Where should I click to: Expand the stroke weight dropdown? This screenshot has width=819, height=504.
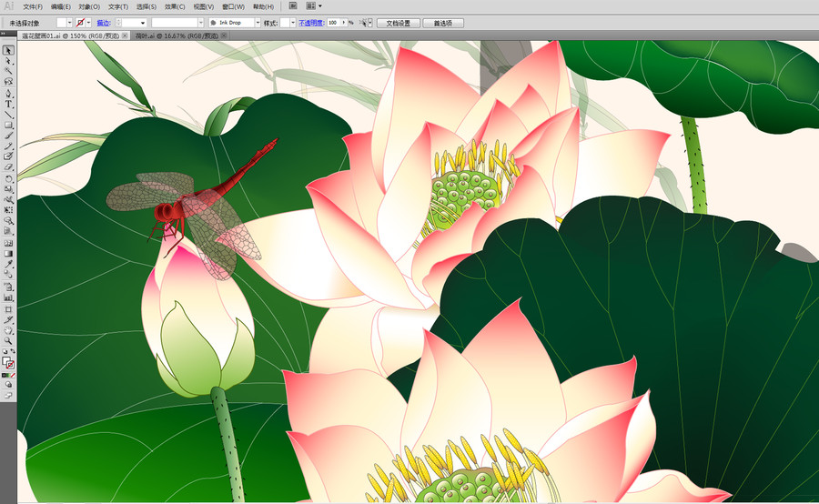coord(142,23)
